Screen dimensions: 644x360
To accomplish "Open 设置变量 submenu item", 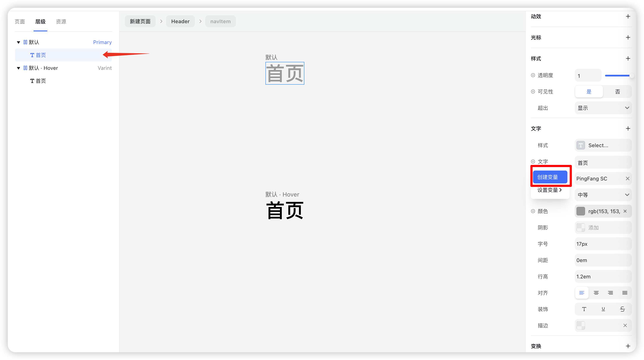I will (x=550, y=190).
